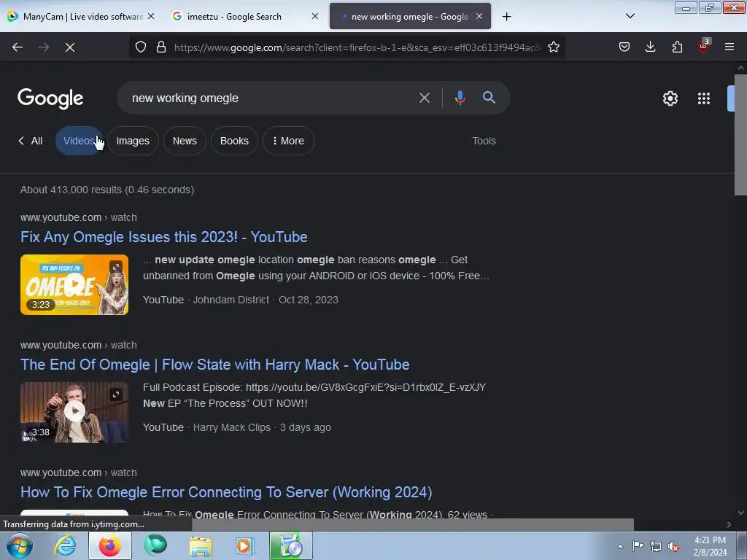
Task: Click Johndam District channel name
Action: 231,300
